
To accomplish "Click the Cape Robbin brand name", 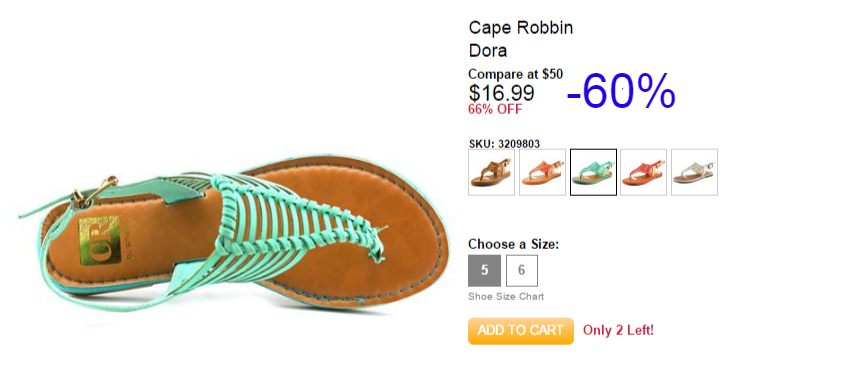I will (520, 28).
